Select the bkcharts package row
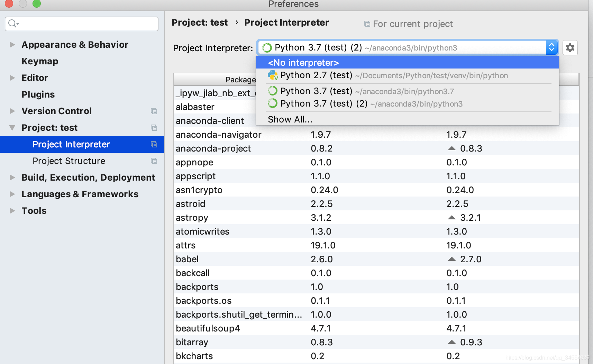Screen dimensions: 593x364 pos(376,356)
